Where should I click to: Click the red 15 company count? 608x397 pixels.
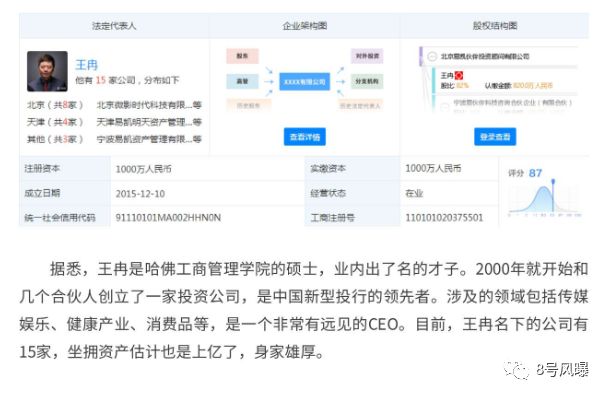[x=101, y=80]
